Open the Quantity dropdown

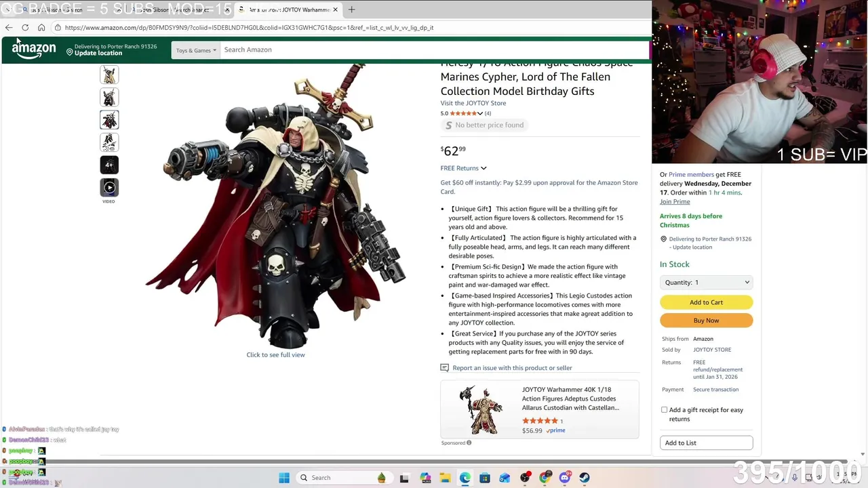tap(707, 282)
